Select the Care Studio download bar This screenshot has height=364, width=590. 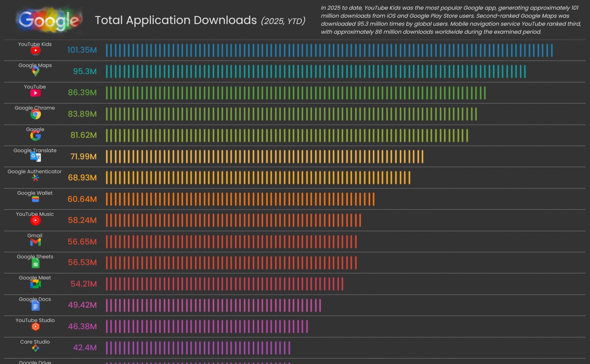click(198, 348)
